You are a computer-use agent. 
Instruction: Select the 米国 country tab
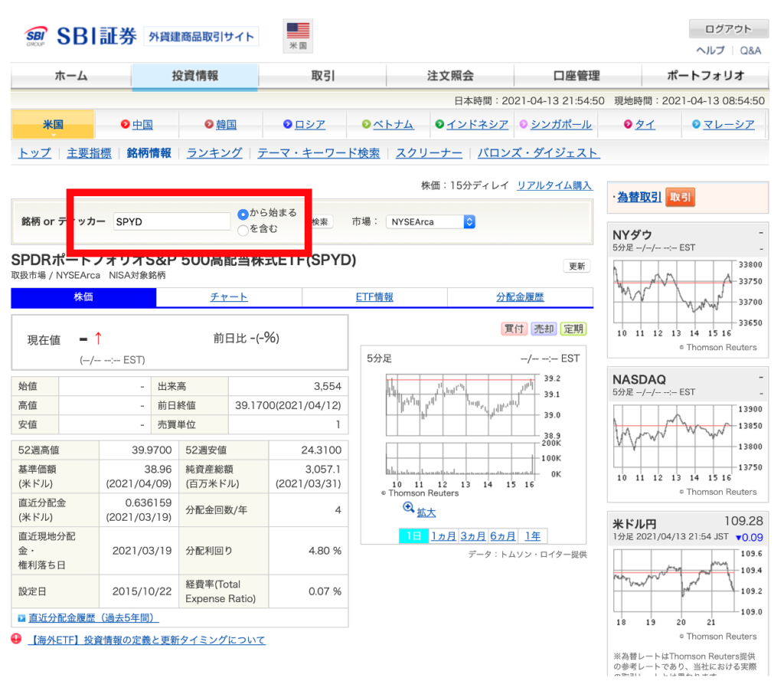click(x=53, y=124)
